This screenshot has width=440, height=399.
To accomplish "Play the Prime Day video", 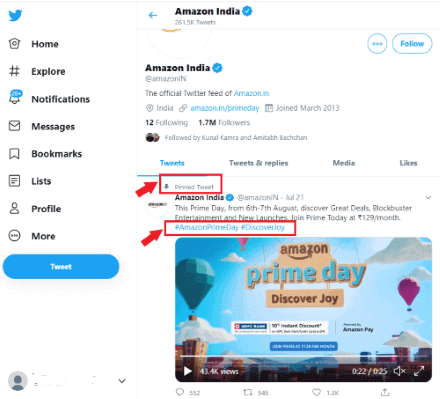I will 188,371.
